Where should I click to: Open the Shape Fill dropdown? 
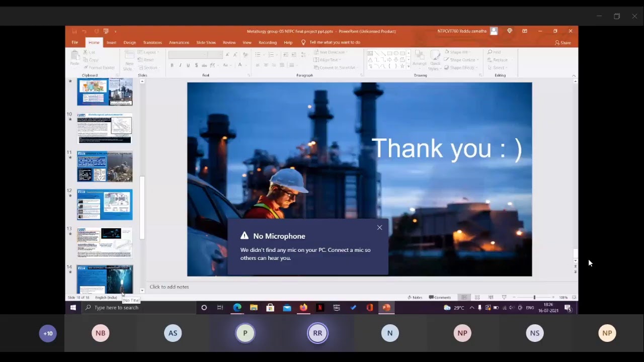coord(457,52)
